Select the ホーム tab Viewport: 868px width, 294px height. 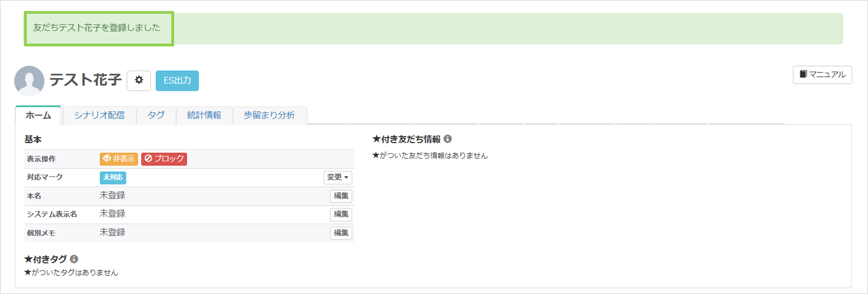pyautogui.click(x=38, y=115)
